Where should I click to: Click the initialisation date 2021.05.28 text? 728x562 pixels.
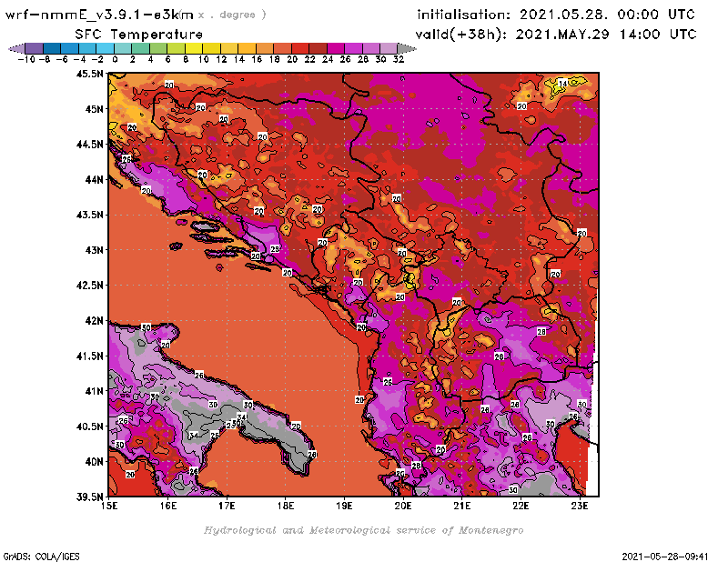click(555, 15)
